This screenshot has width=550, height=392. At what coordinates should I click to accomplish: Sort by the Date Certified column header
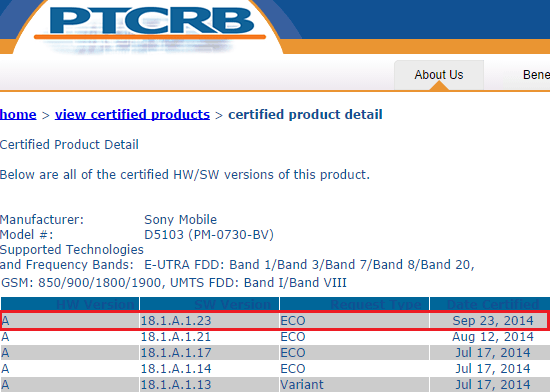click(x=490, y=304)
